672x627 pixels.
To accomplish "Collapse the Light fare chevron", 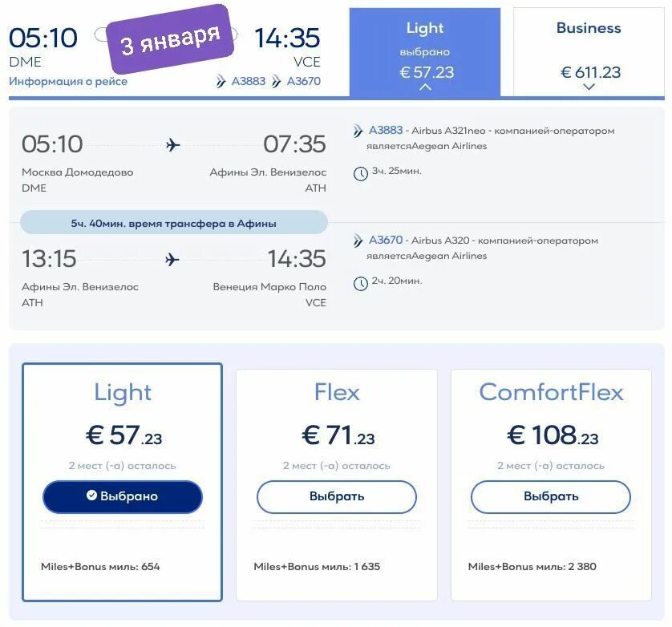I will pyautogui.click(x=425, y=87).
